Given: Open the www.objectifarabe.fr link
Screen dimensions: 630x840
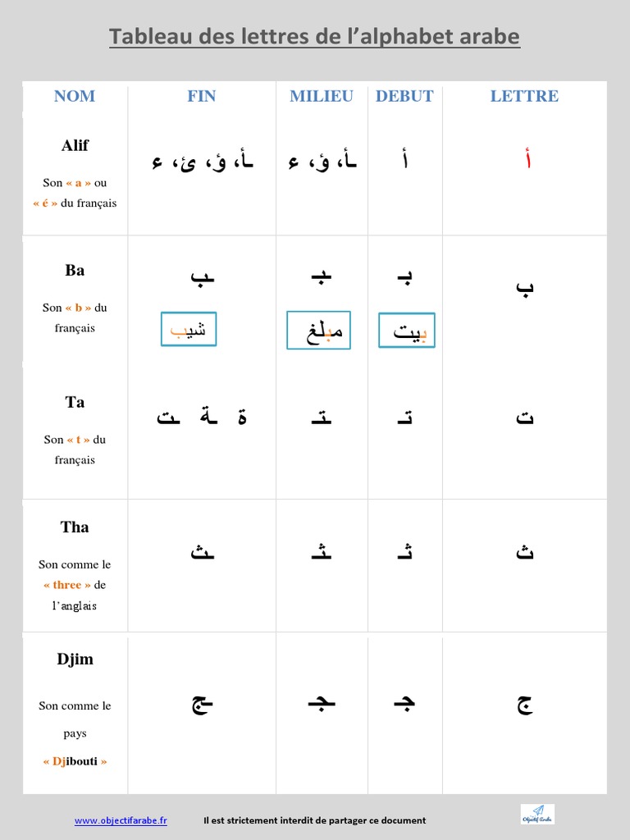Looking at the screenshot, I should [121, 820].
